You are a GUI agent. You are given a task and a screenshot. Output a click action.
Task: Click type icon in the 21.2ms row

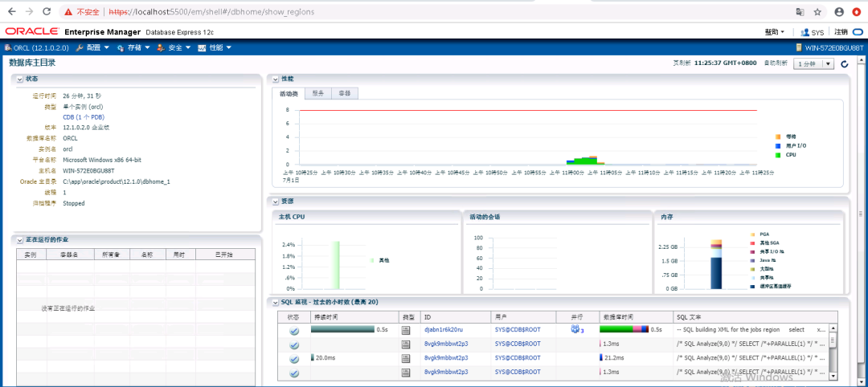point(406,358)
